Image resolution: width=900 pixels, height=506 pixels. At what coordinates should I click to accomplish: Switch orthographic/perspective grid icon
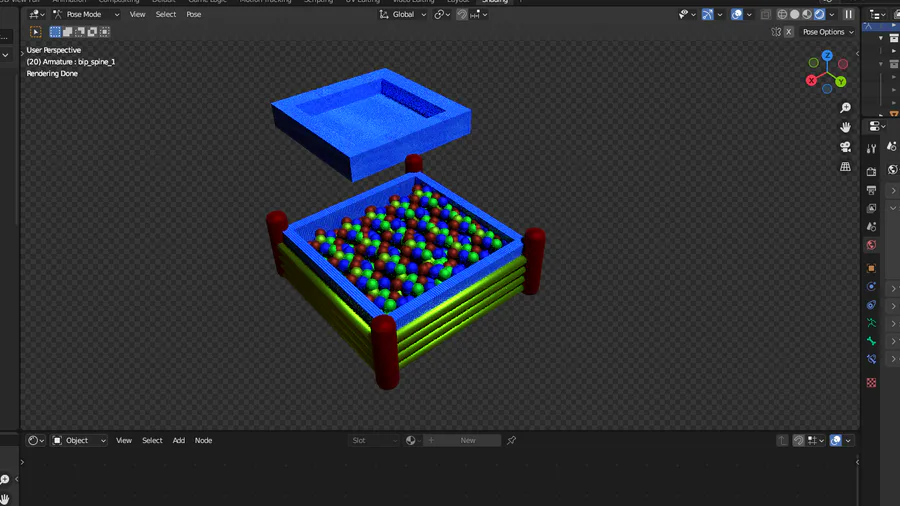tap(845, 167)
